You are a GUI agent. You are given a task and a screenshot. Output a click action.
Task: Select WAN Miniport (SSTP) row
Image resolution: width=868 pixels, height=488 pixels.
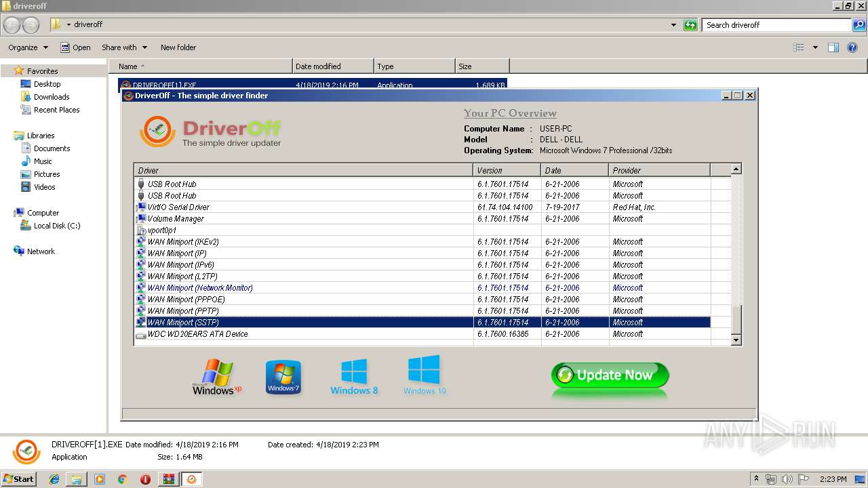[x=422, y=323]
